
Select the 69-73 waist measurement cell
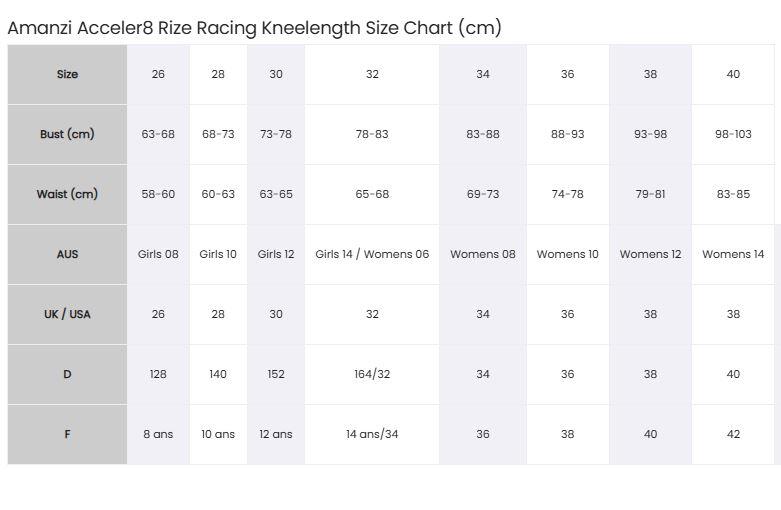coord(483,194)
